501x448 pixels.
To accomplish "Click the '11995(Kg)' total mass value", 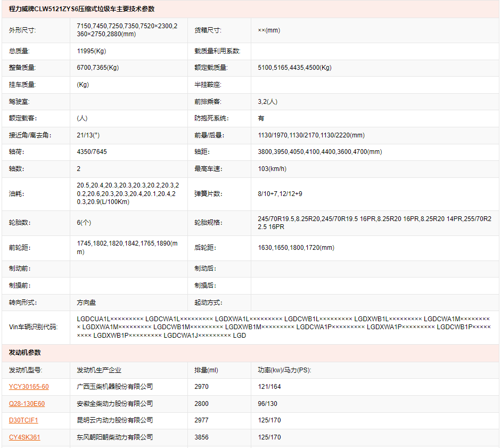I will pos(92,51).
